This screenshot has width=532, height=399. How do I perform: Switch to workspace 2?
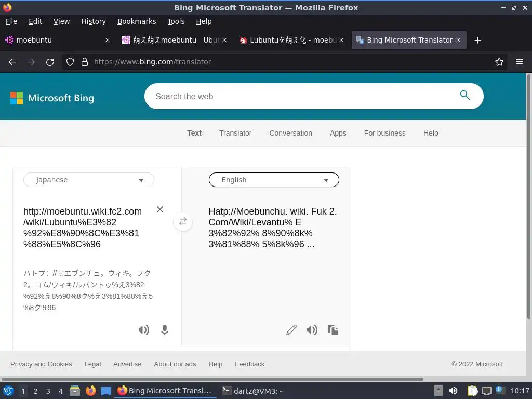(x=36, y=391)
